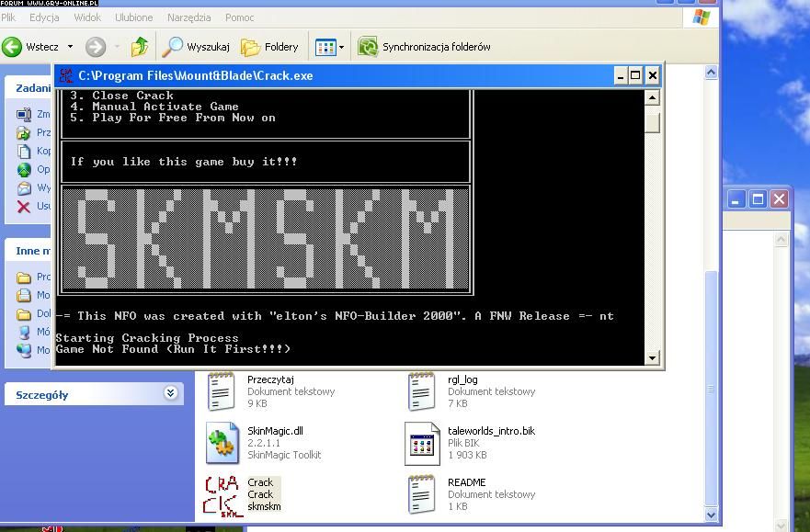This screenshot has width=810, height=532.
Task: Click the console scrollbar down arrow
Action: pyautogui.click(x=653, y=358)
